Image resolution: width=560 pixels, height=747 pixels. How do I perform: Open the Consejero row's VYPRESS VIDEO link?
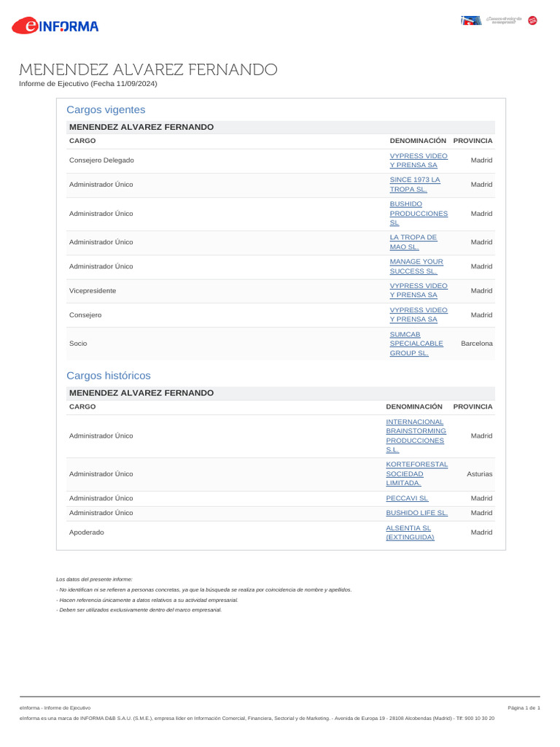[x=419, y=314]
